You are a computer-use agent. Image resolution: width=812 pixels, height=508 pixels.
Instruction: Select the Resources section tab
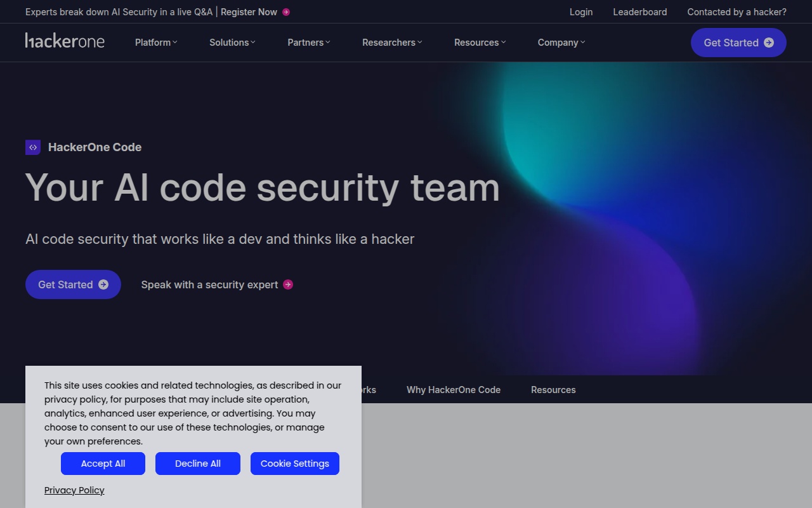[x=553, y=390]
